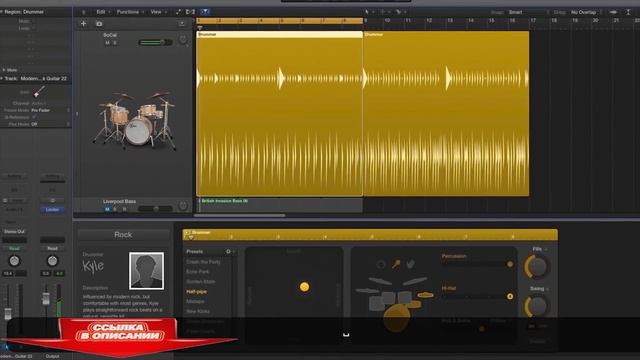Adjust the SoCal track volume slider
Image resolution: width=640 pixels, height=360 pixels.
click(155, 42)
